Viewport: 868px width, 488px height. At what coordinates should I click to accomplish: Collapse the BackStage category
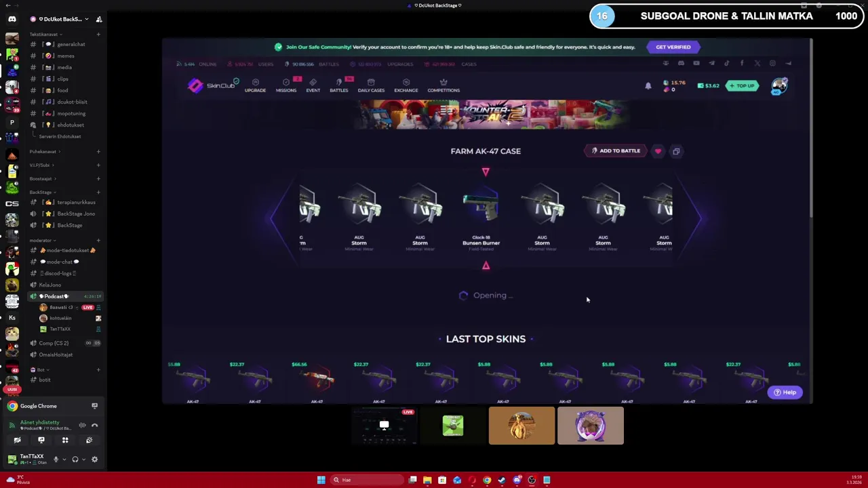coord(42,192)
